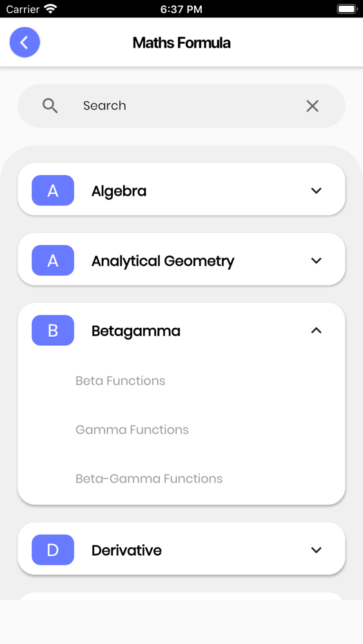Tap the Algebra letter A badge
The height and width of the screenshot is (644, 363).
(53, 191)
